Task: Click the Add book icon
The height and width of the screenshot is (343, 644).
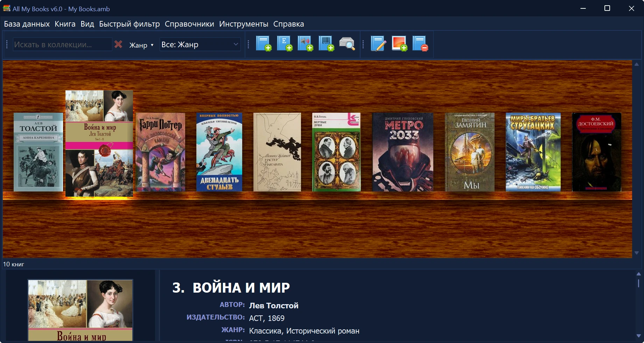Action: point(264,44)
